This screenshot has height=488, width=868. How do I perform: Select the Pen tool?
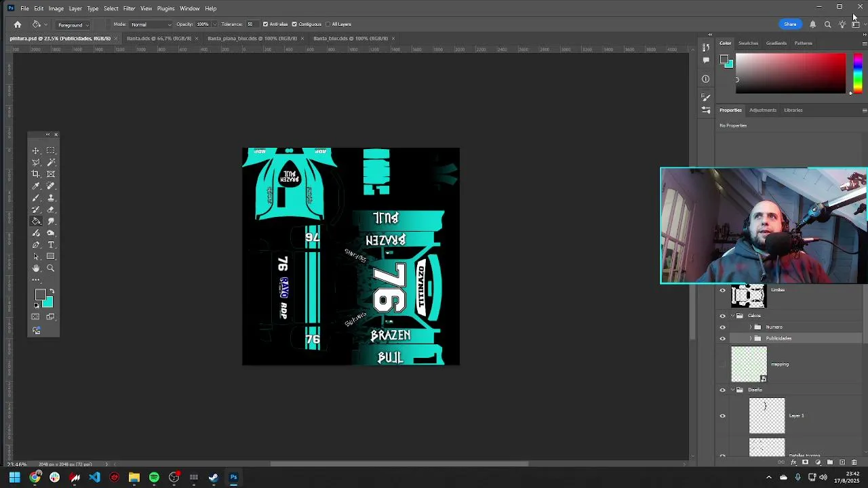click(x=36, y=245)
